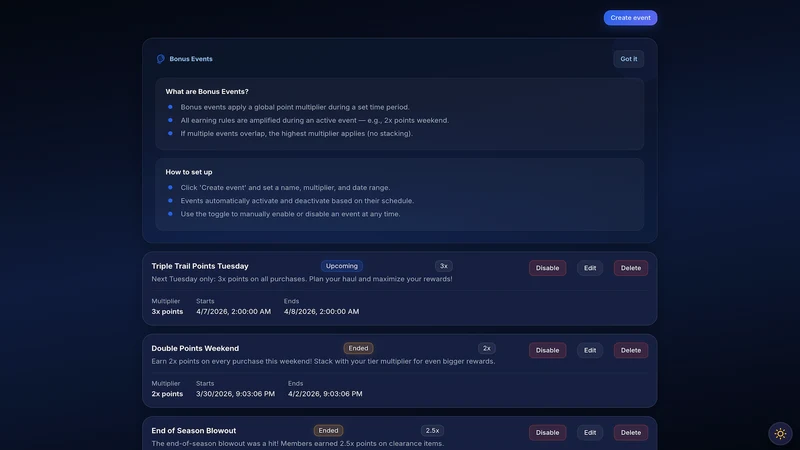
Task: Delete Triple Trail Points Tuesday event
Action: pos(631,268)
